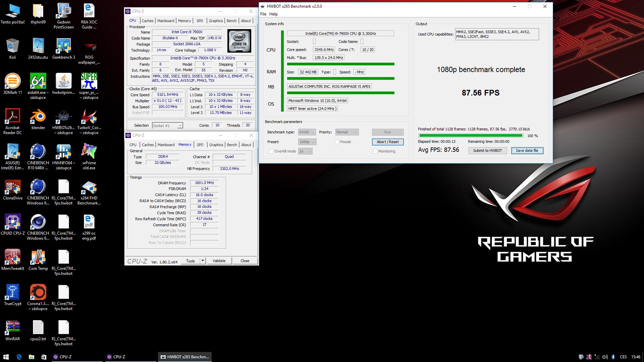Launch aida64.exe shortcut icon
The image size is (644, 362).
click(38, 86)
